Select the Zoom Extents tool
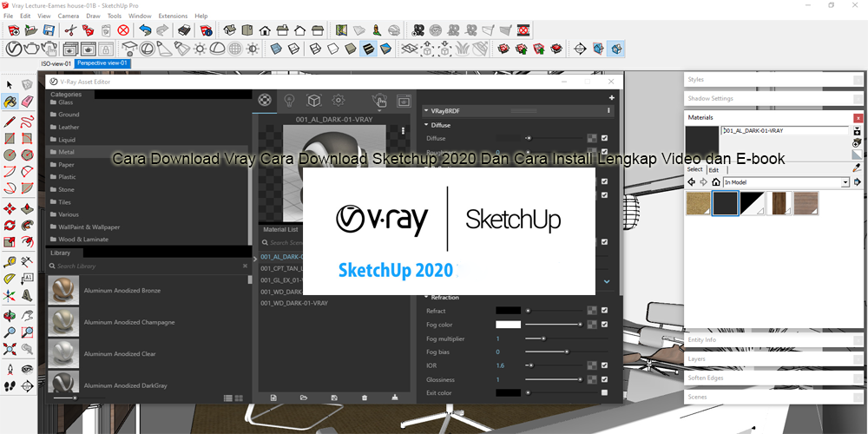 click(x=10, y=349)
